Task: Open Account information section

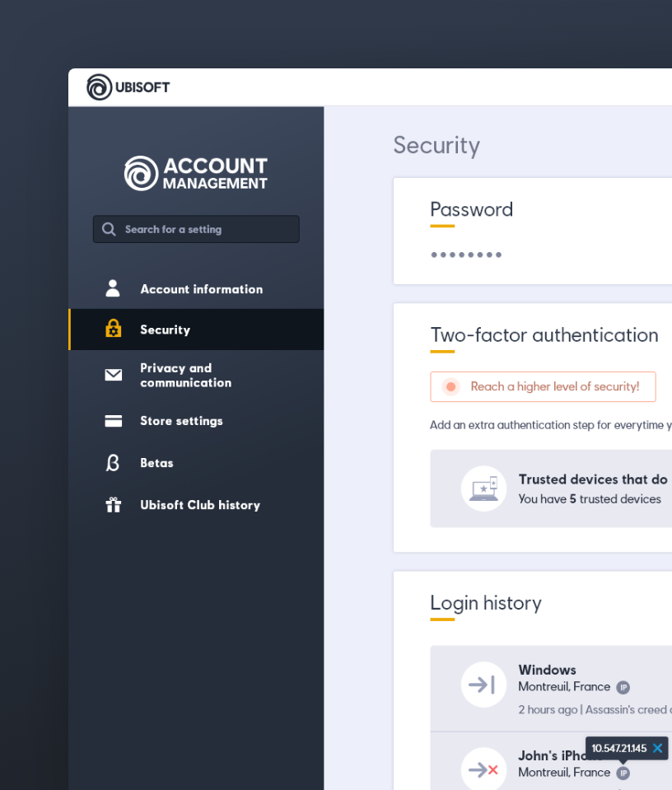Action: (196, 288)
